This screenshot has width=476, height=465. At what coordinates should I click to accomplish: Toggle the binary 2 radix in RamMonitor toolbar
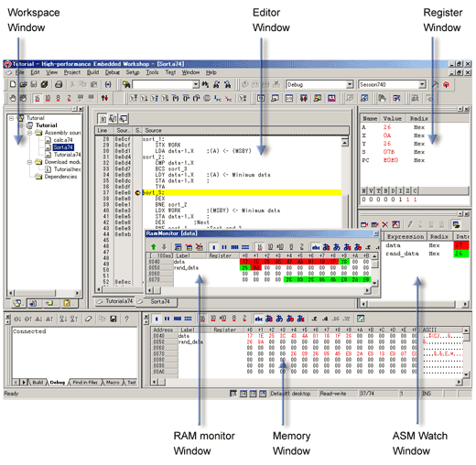point(302,247)
